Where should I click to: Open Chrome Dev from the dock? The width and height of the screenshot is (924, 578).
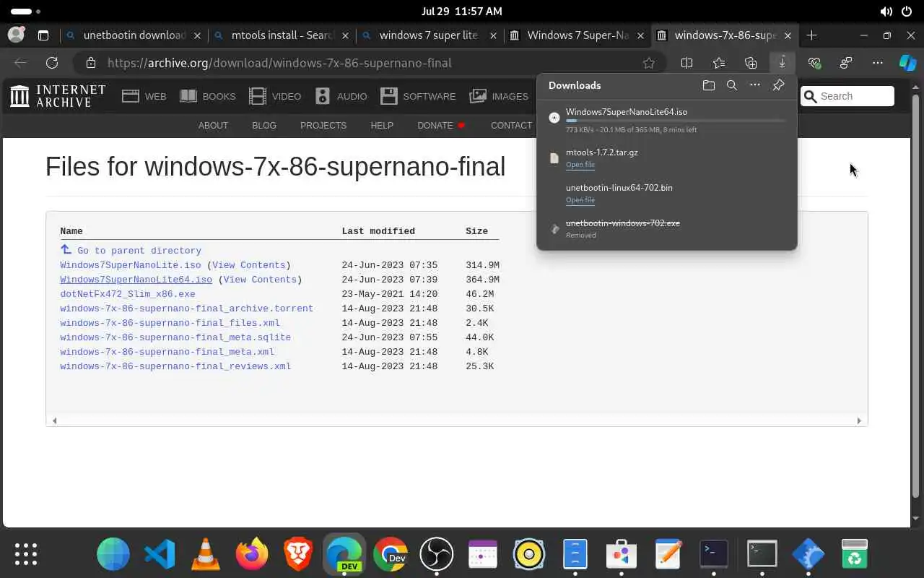[390, 555]
